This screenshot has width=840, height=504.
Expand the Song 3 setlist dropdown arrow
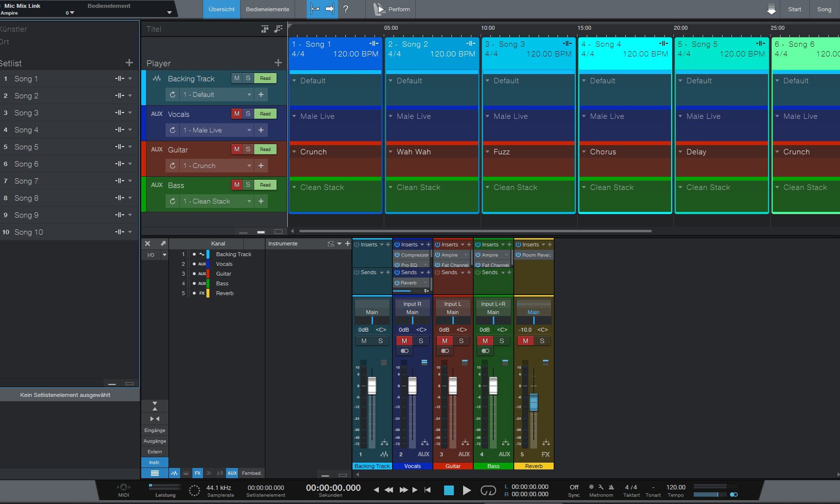pyautogui.click(x=130, y=113)
